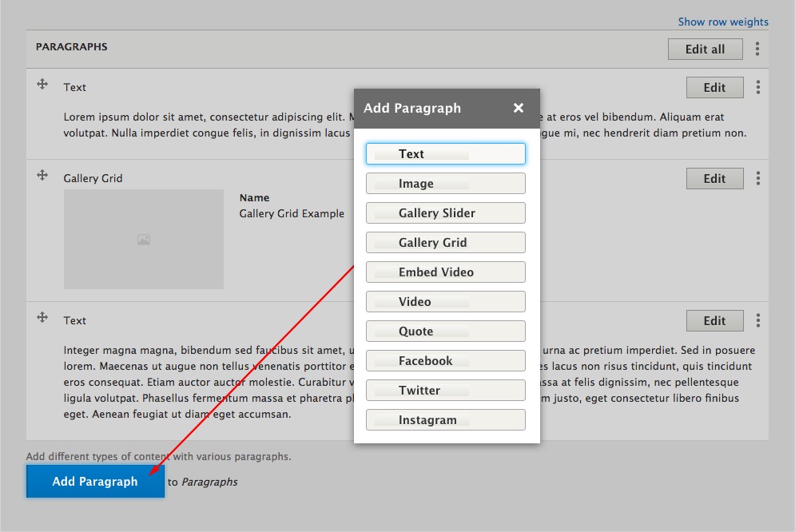Click the 'Gallery Grid Example' name text
This screenshot has width=795, height=532.
pyautogui.click(x=292, y=214)
